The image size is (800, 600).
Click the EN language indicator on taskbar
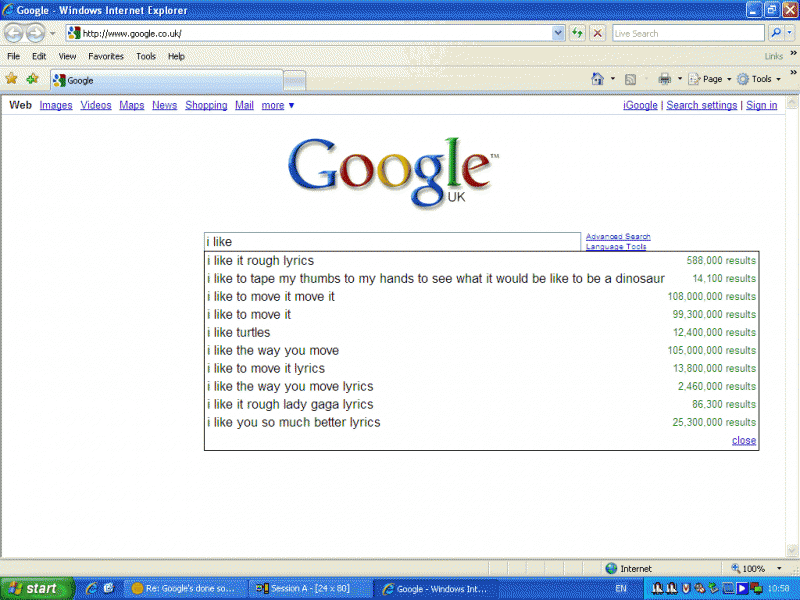pyautogui.click(x=620, y=588)
